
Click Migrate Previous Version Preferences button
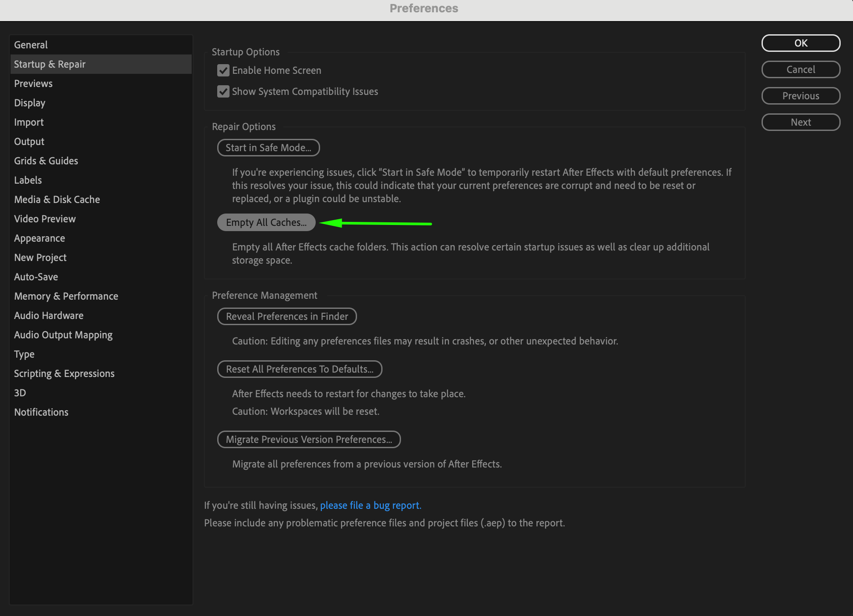[x=309, y=439]
